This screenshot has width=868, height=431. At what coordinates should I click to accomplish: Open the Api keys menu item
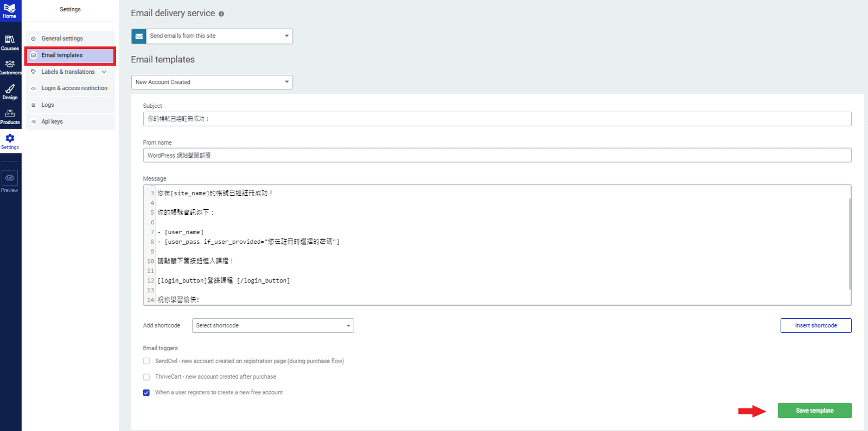71,121
